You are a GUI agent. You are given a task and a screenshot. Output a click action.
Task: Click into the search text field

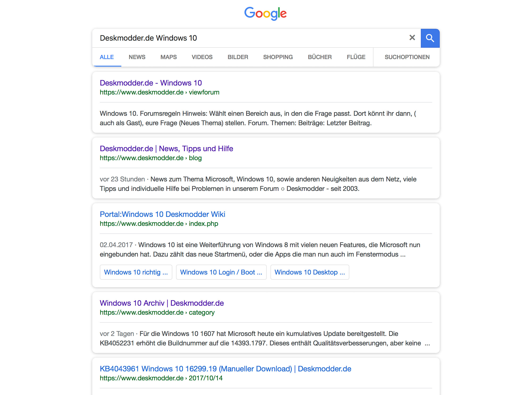251,38
